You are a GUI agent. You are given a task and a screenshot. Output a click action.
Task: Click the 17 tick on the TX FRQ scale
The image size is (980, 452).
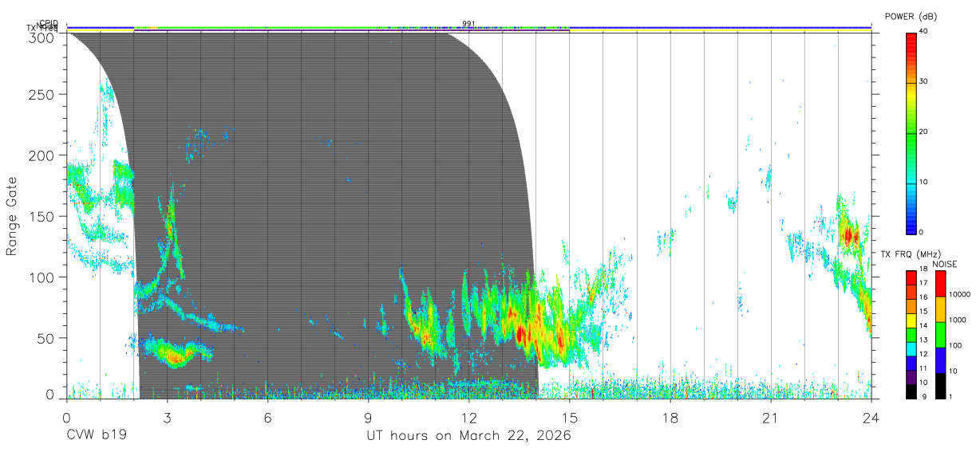(923, 283)
